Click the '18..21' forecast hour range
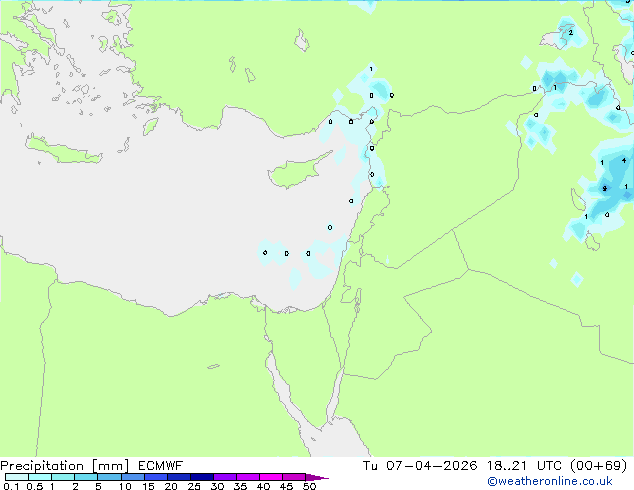 click(x=507, y=466)
